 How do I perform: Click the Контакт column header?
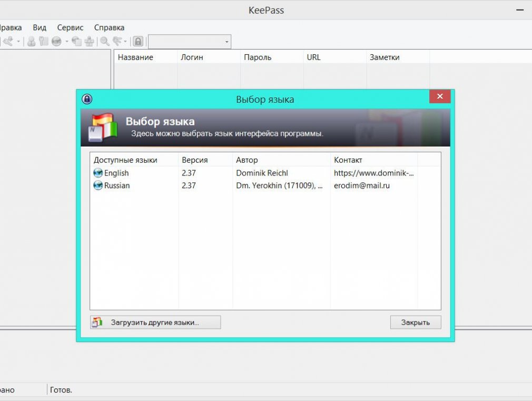tap(374, 160)
